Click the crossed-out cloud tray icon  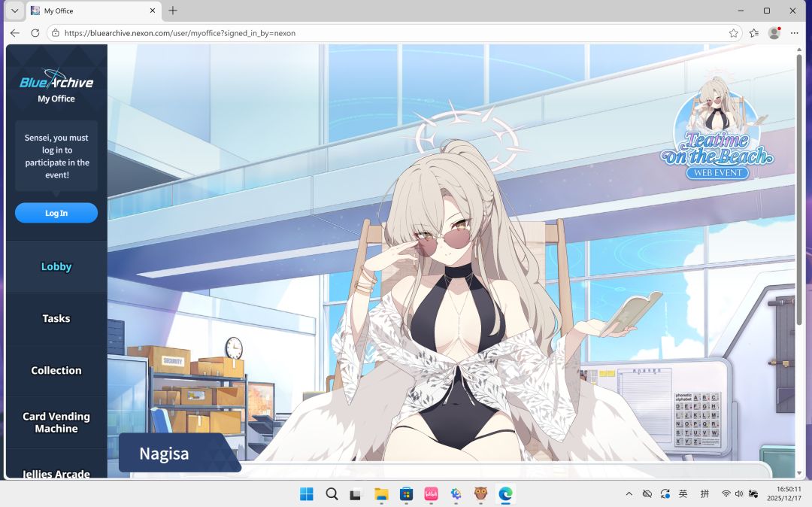(x=647, y=494)
